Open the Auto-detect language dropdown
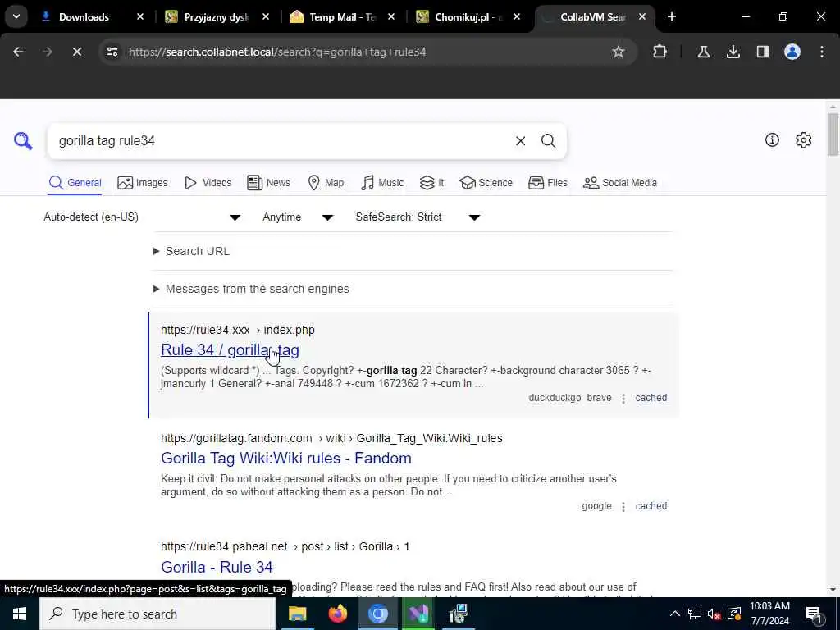This screenshot has width=840, height=630. pyautogui.click(x=142, y=217)
